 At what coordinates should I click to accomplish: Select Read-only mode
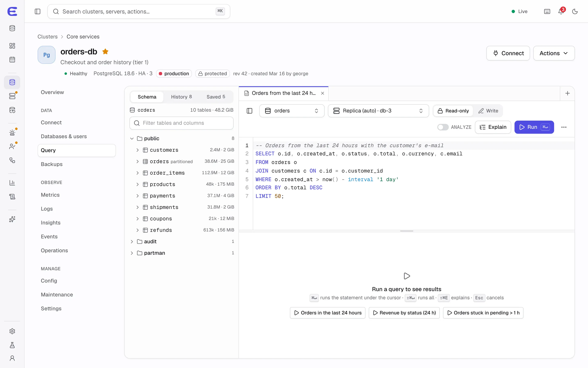pyautogui.click(x=453, y=111)
